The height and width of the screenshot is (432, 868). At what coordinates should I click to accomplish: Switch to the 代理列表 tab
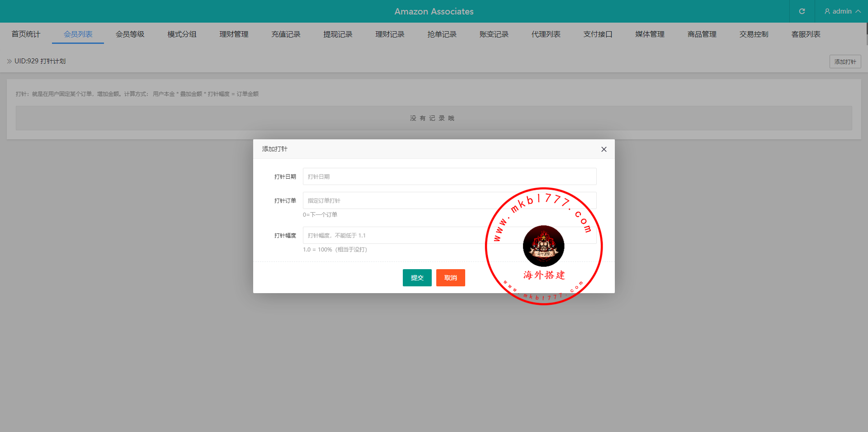click(546, 34)
